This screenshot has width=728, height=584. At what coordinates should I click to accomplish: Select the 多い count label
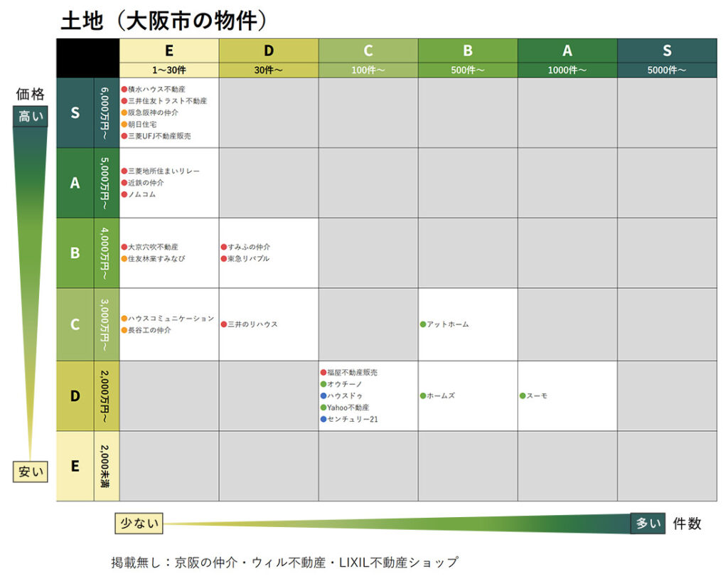[647, 524]
